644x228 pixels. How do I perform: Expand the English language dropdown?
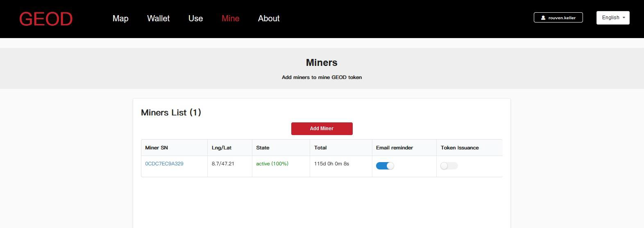click(x=612, y=18)
